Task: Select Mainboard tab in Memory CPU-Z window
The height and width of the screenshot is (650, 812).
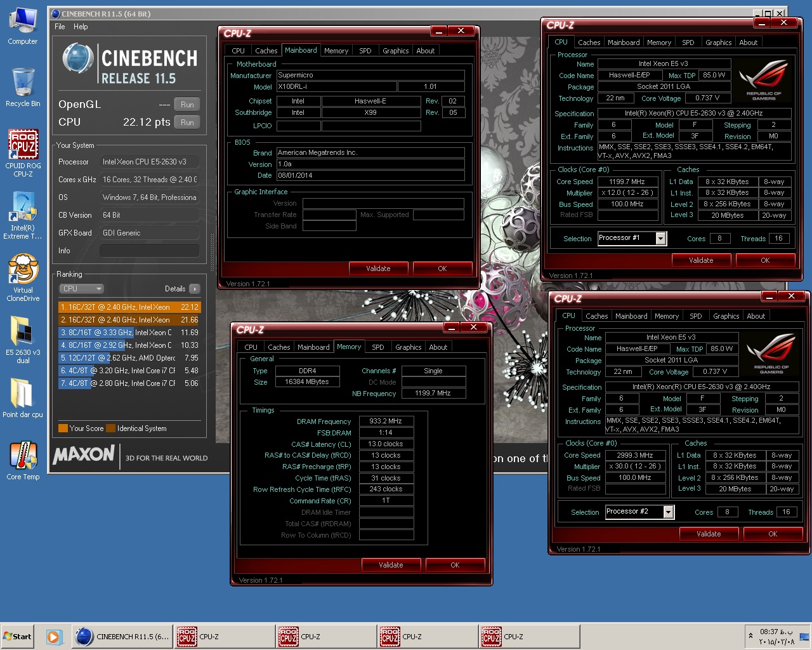Action: coord(313,347)
